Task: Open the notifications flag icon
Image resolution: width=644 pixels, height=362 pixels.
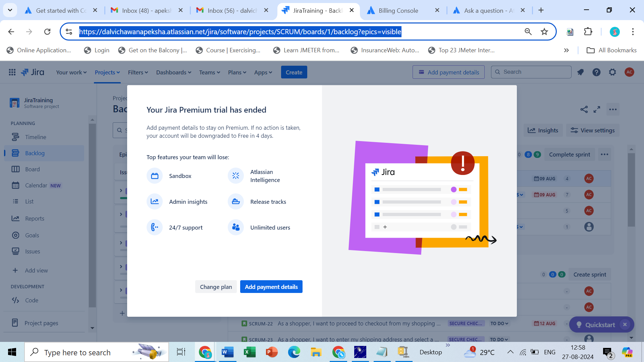Action: (580, 72)
